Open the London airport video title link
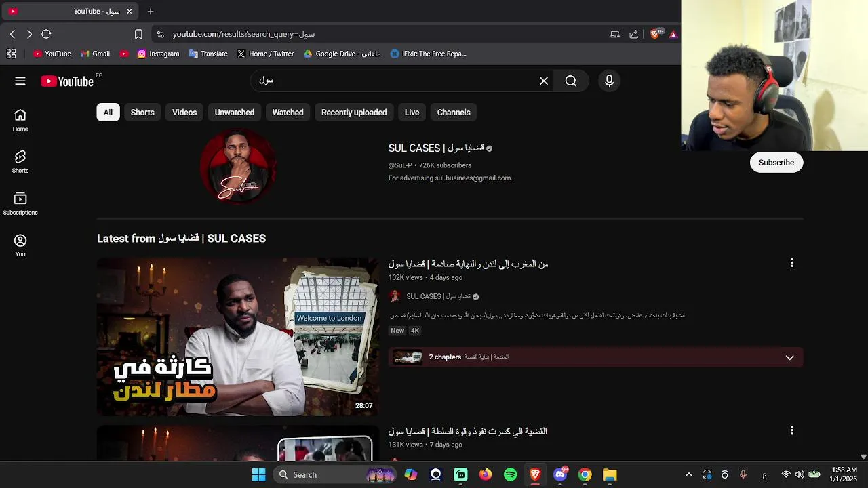This screenshot has height=488, width=868. tap(469, 264)
